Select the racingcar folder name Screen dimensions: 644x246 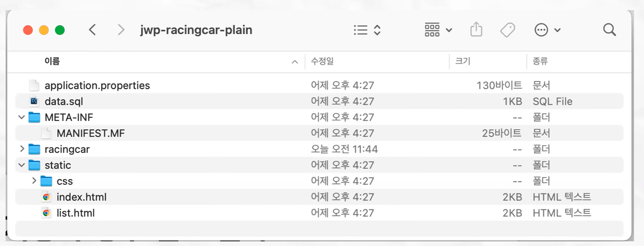click(x=67, y=149)
